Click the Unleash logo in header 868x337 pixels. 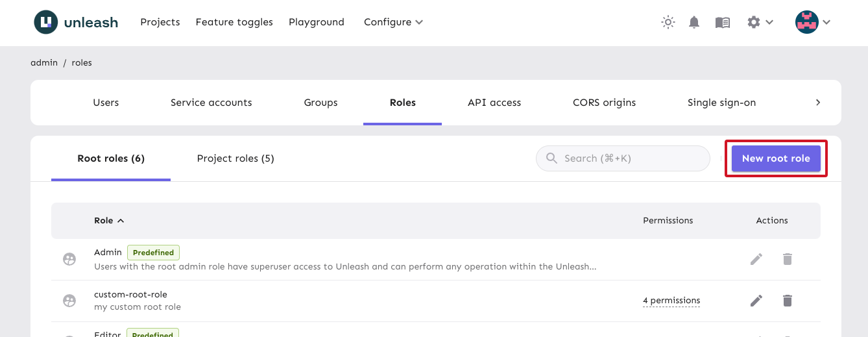(76, 22)
